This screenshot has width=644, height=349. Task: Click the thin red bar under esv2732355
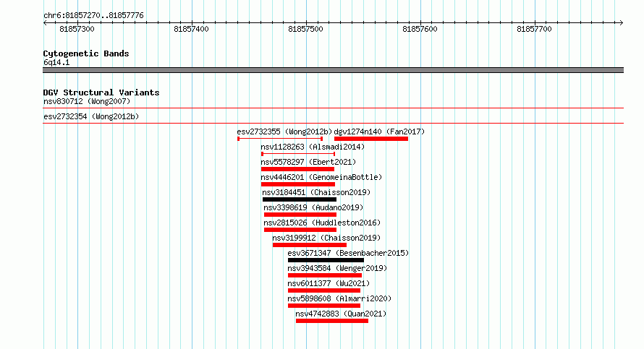pyautogui.click(x=280, y=139)
